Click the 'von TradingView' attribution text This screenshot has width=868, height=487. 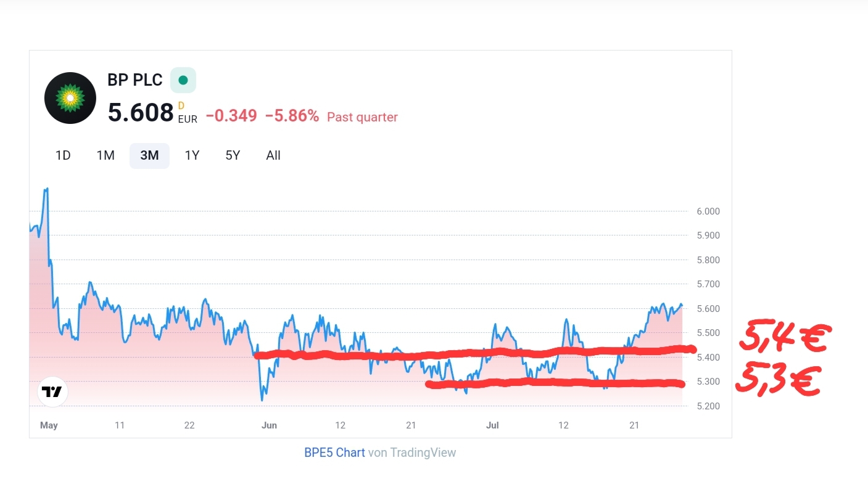pyautogui.click(x=412, y=452)
